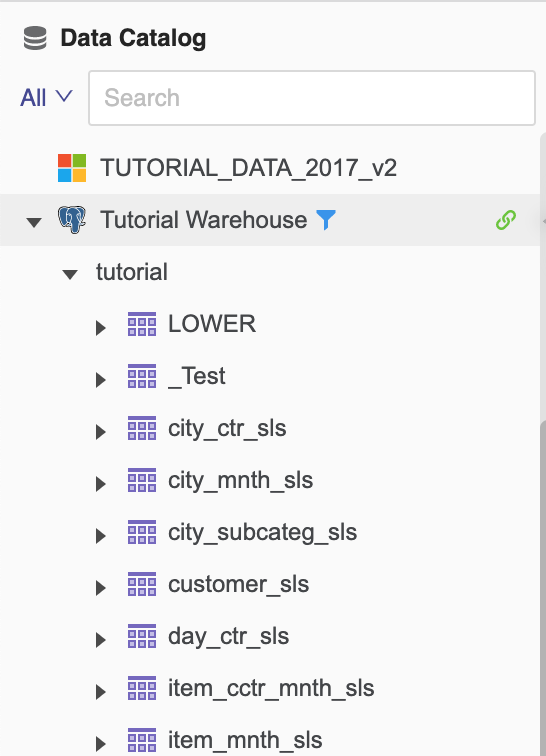Click the table icon next to customer_sls
The height and width of the screenshot is (756, 546).
[142, 584]
